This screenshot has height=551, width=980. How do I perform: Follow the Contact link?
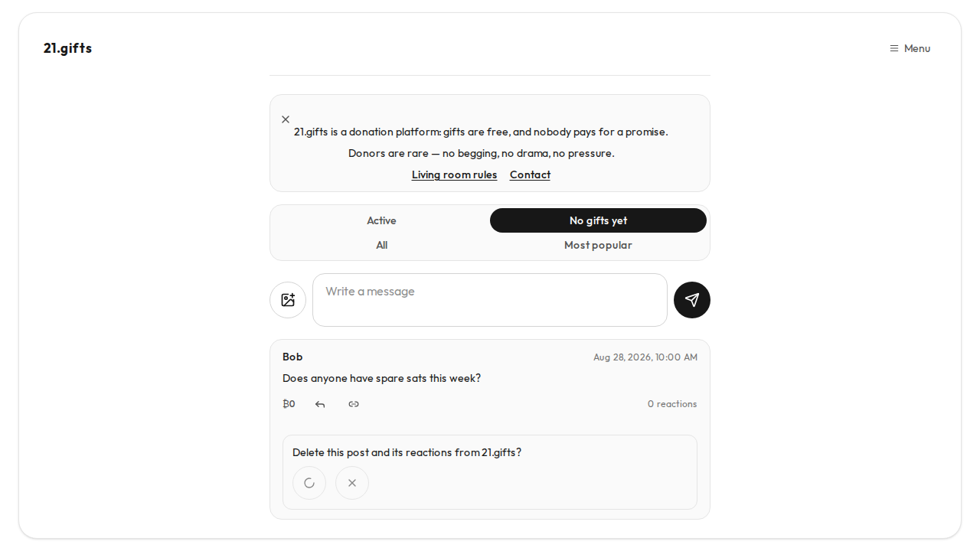pyautogui.click(x=530, y=174)
